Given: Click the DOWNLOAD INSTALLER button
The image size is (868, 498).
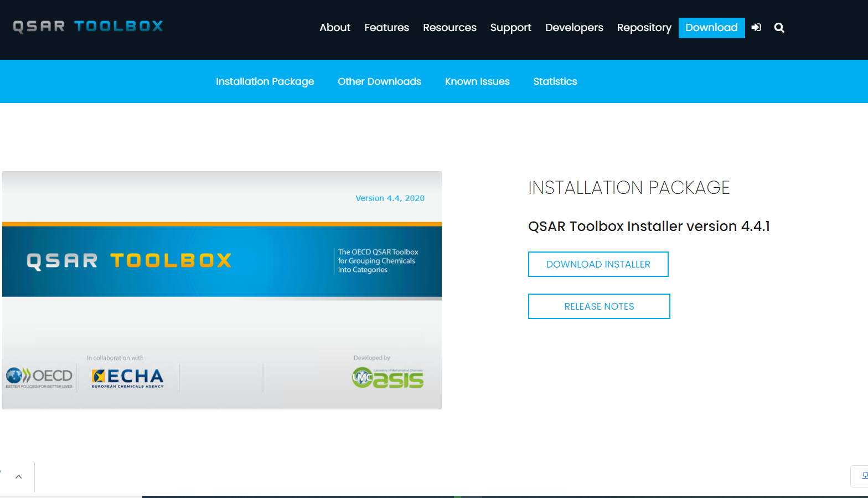Looking at the screenshot, I should [x=598, y=264].
